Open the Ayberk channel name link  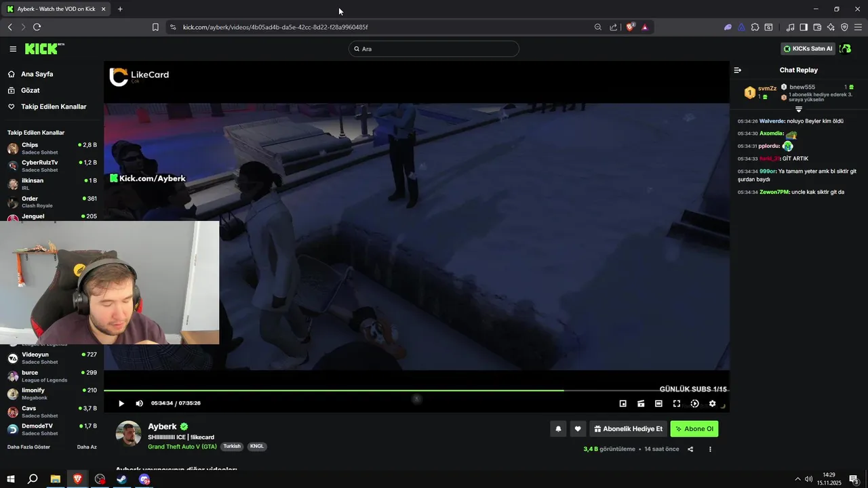(162, 426)
